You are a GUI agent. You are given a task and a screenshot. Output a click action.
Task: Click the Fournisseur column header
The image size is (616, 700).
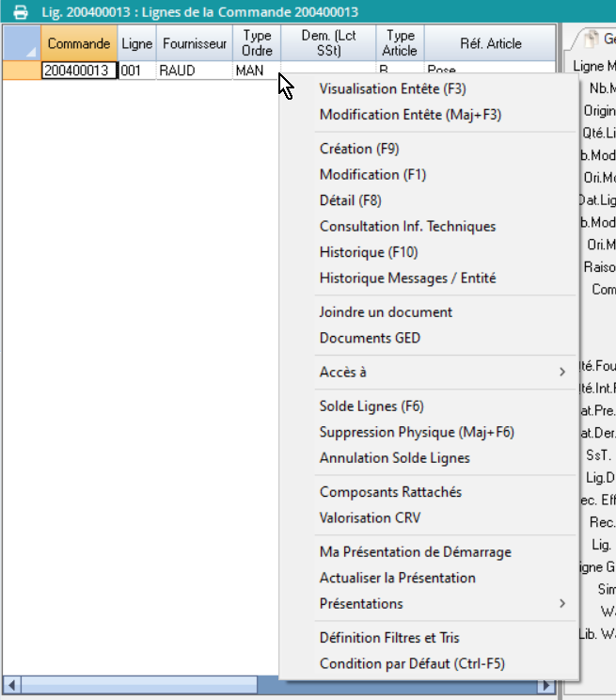(x=195, y=43)
